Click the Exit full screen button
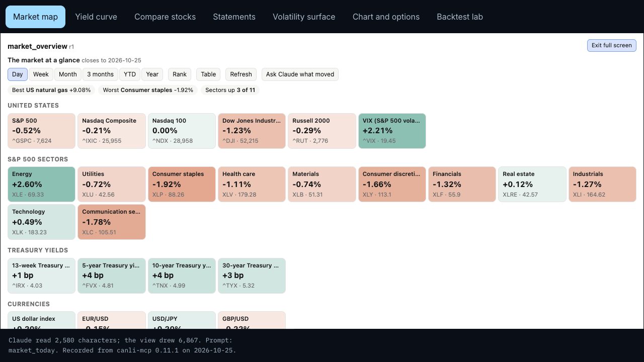The image size is (644, 362). coord(612,45)
